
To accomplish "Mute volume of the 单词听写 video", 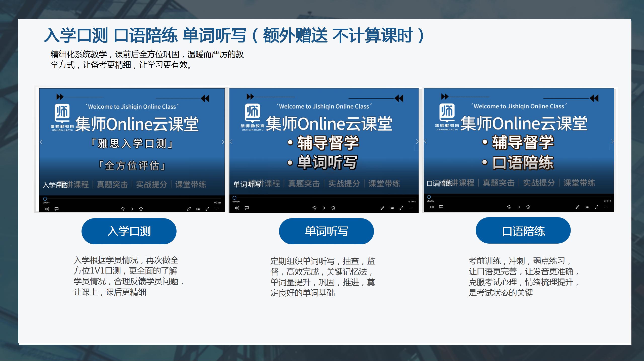I will (237, 208).
